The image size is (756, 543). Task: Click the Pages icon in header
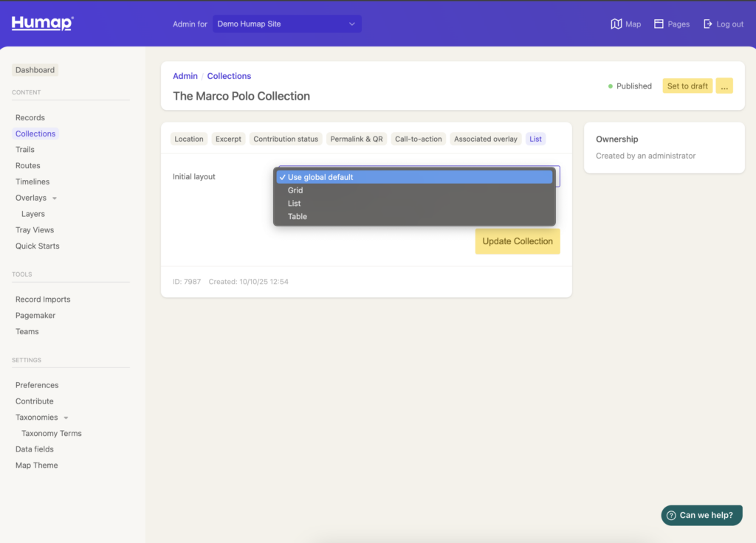[x=659, y=24]
